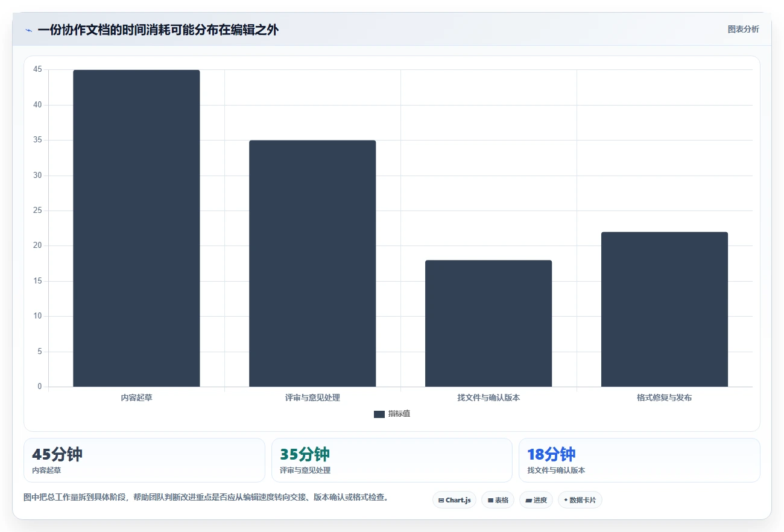Select the 找文件与确认版本 bar
The image size is (784, 532).
click(x=488, y=323)
